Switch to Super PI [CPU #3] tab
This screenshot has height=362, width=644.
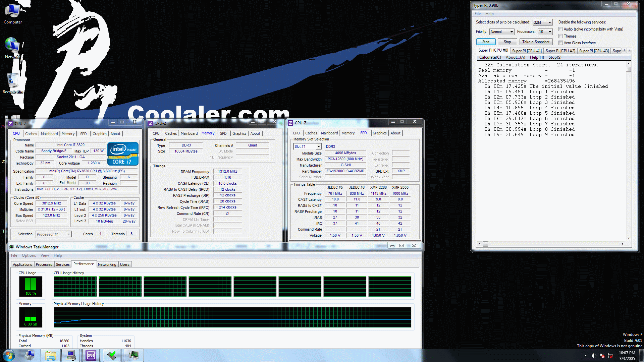(x=594, y=51)
